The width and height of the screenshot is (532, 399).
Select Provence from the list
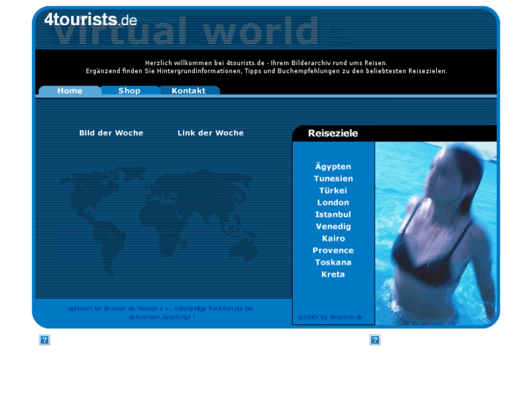point(333,250)
